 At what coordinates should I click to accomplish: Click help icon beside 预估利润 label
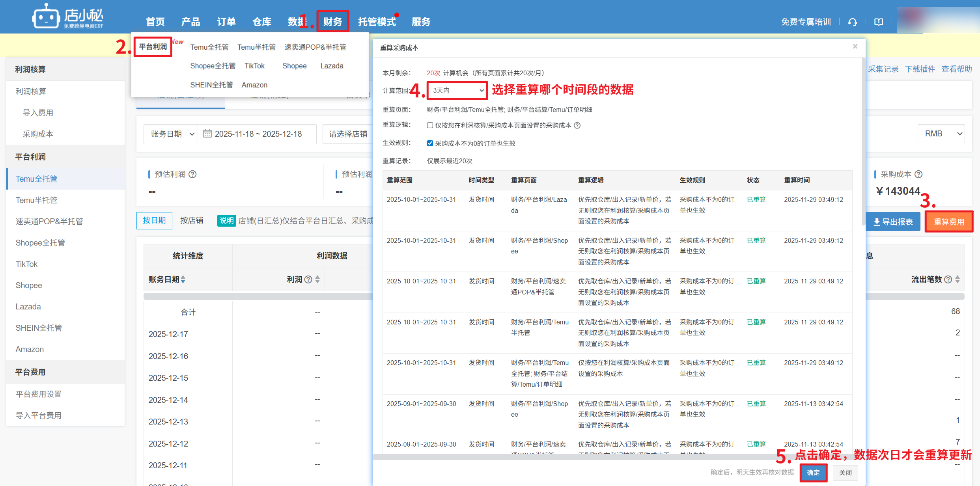tap(192, 174)
